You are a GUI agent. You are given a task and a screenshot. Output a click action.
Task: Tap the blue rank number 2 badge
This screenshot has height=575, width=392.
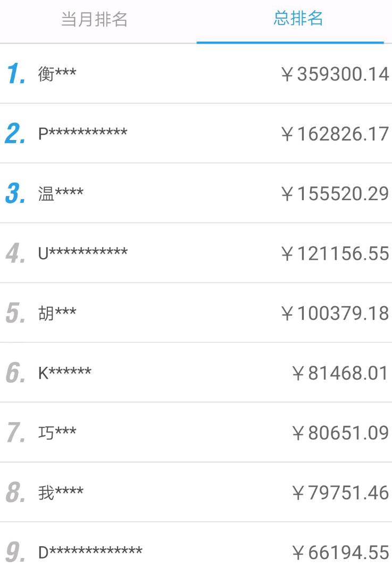[x=16, y=133]
